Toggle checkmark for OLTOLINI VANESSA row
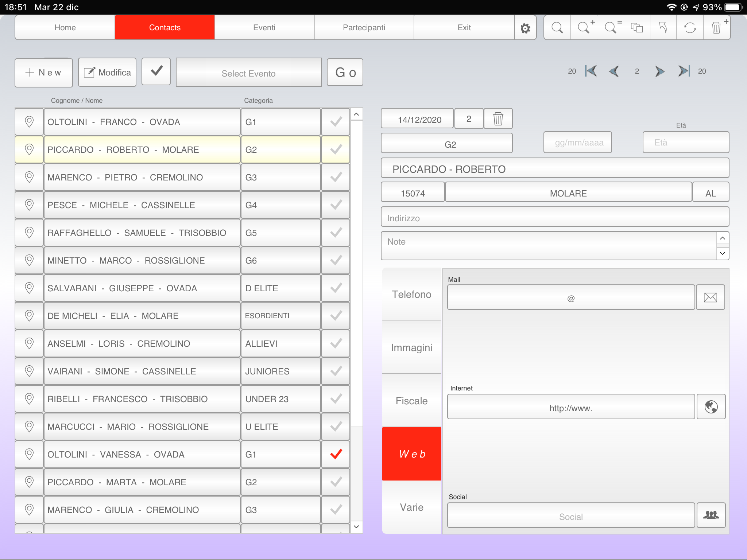Viewport: 747px width, 560px height. pyautogui.click(x=336, y=454)
